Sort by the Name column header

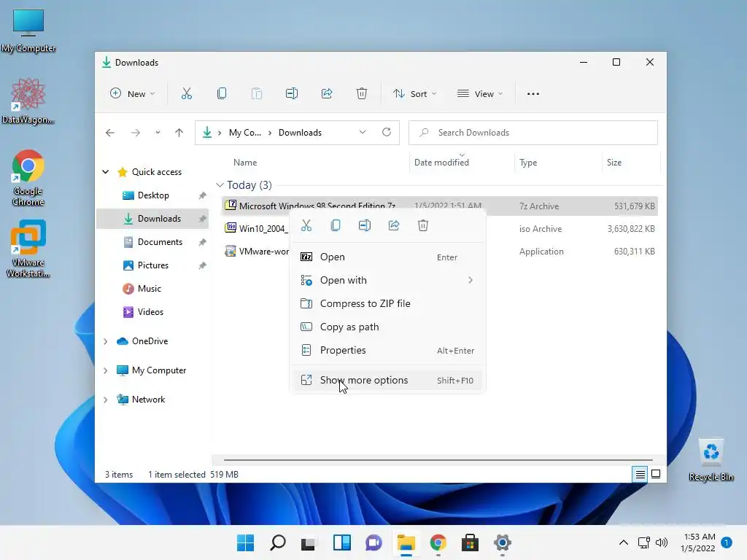pos(245,163)
